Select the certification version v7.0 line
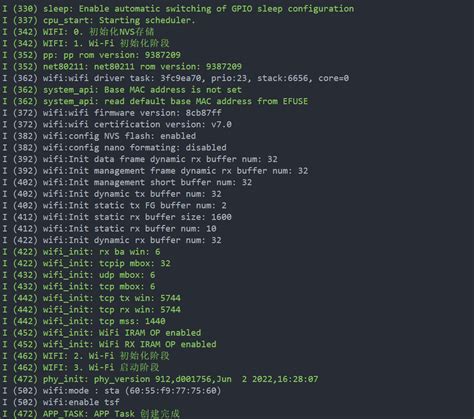This screenshot has width=474, height=419. click(117, 125)
